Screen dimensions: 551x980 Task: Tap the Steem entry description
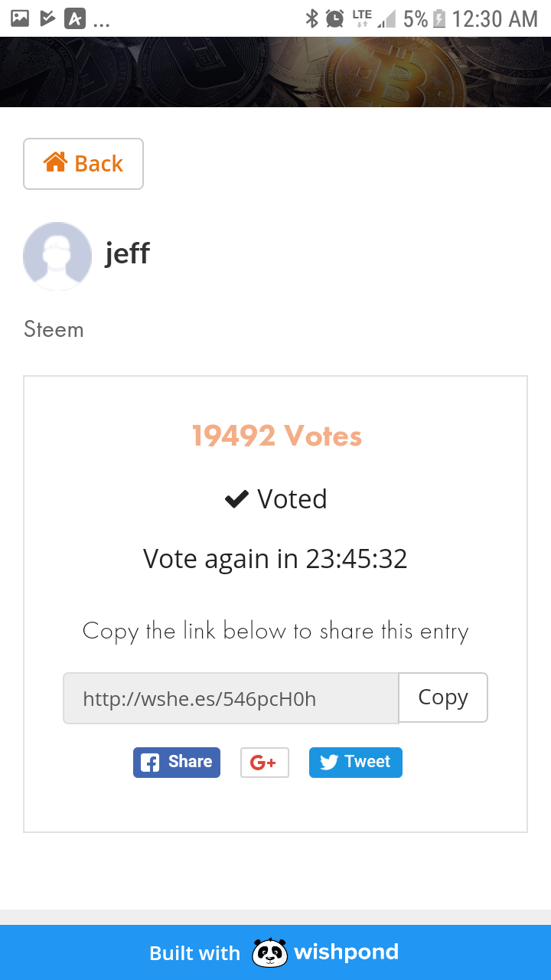coord(54,329)
